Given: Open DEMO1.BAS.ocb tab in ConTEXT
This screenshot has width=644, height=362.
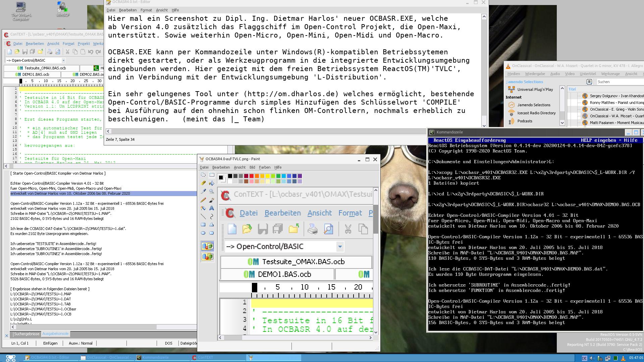Looking at the screenshot, I should click(x=33, y=74).
